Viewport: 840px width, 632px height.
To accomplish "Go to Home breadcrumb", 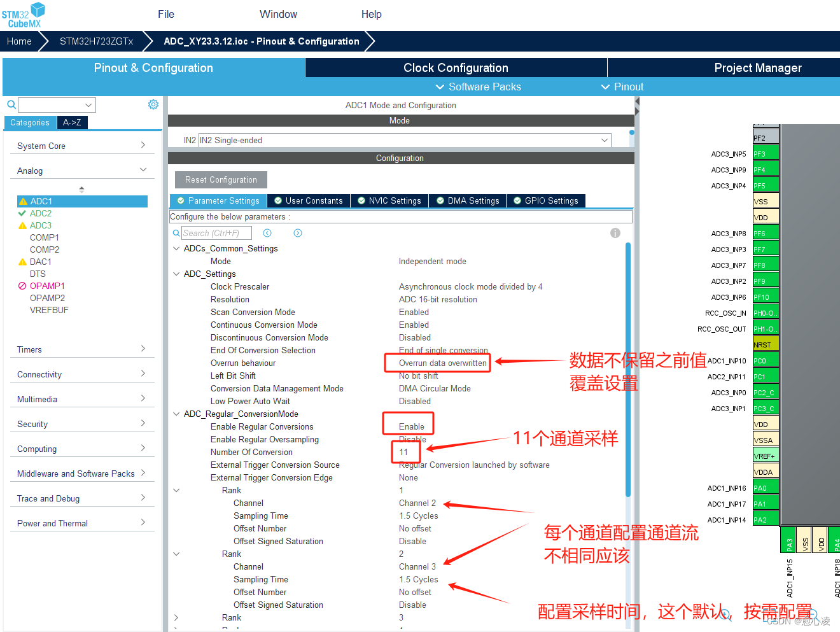I will pos(19,41).
